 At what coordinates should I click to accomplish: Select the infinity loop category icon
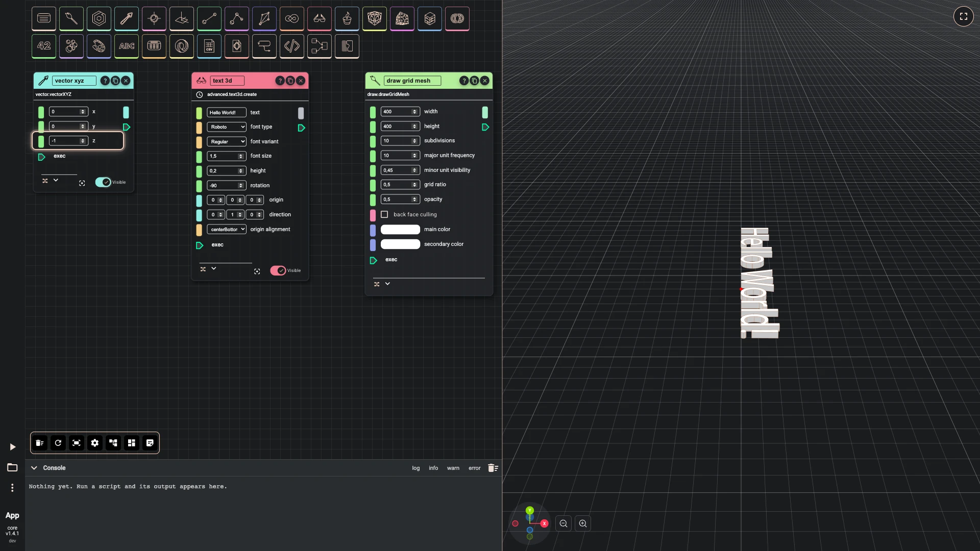pos(292,18)
